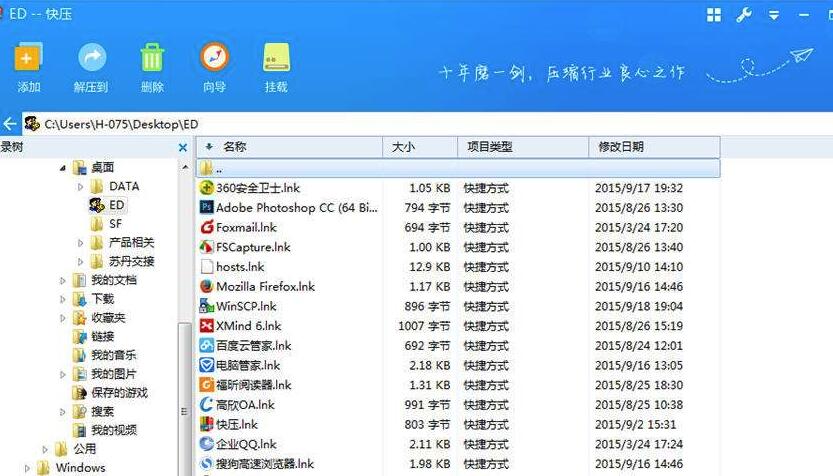833x476 pixels.
Task: Expand the 收藏夹 tree node
Action: 63,318
